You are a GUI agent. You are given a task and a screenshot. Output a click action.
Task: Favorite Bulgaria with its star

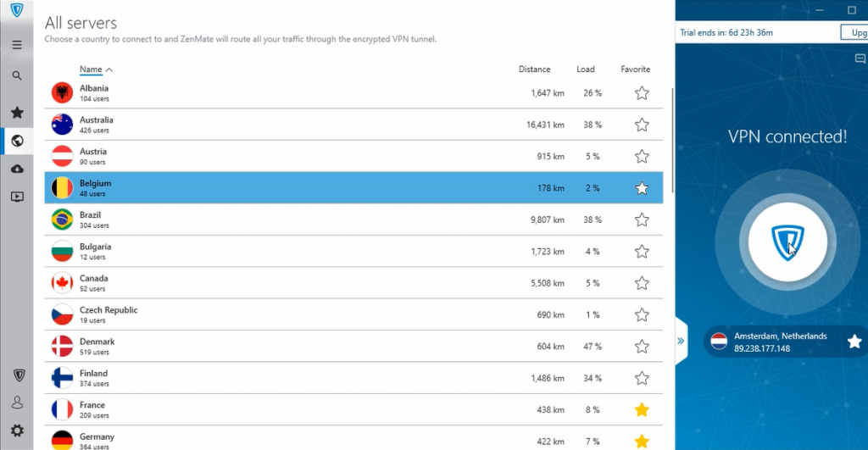[x=642, y=252]
